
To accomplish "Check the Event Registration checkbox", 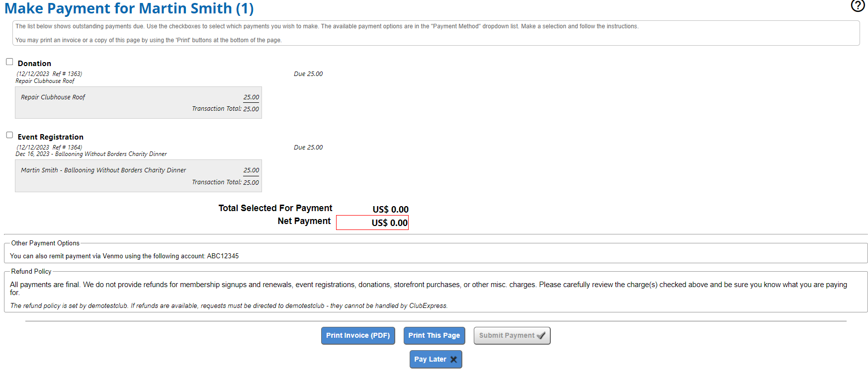I will tap(9, 135).
